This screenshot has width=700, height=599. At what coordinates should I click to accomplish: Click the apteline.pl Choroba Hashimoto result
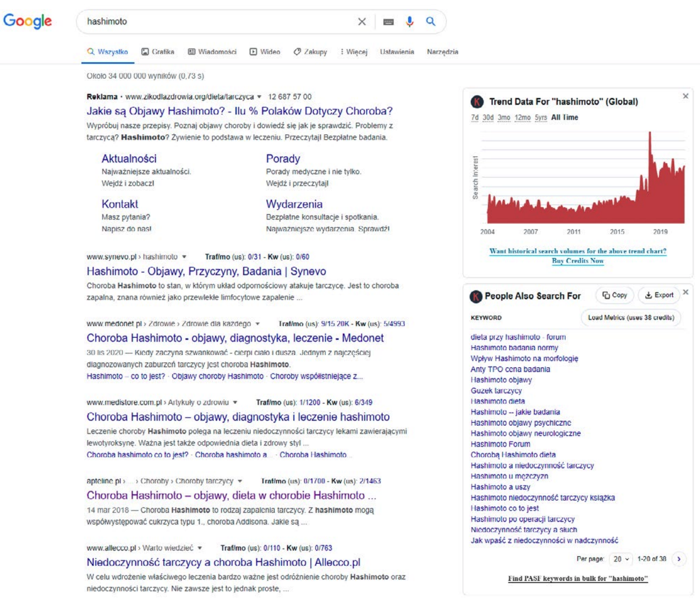coord(231,495)
